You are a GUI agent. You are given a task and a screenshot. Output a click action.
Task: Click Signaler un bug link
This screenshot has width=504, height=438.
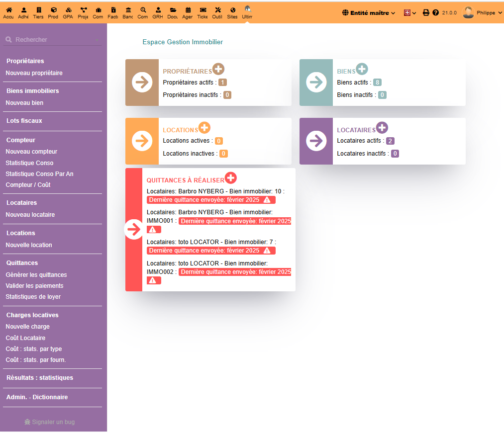(x=49, y=422)
